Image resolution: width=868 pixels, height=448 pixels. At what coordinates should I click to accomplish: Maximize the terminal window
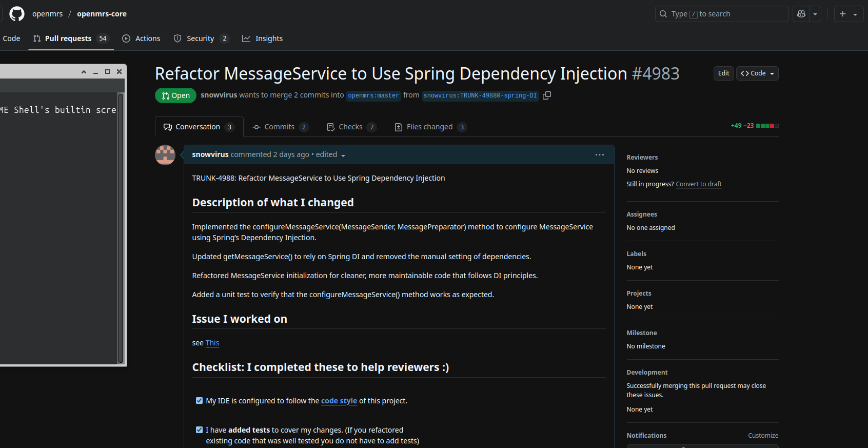(x=107, y=72)
